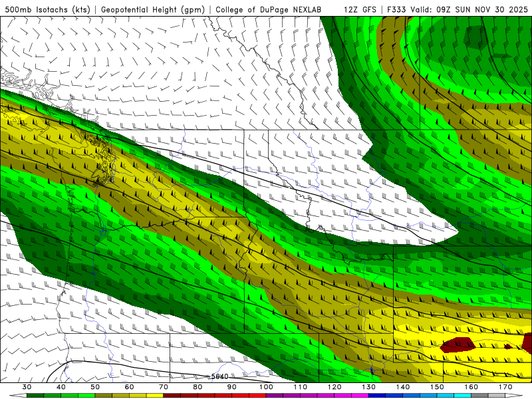Click the "50" value on the color scale
Image resolution: width=532 pixels, height=399 pixels.
tap(95, 387)
